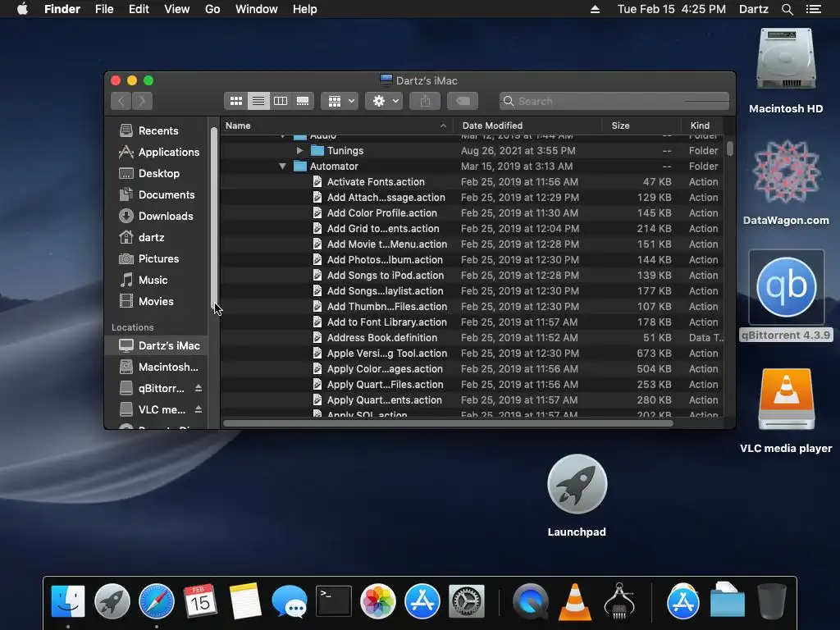Image resolution: width=840 pixels, height=630 pixels.
Task: Sort by the Kind column
Action: [702, 126]
